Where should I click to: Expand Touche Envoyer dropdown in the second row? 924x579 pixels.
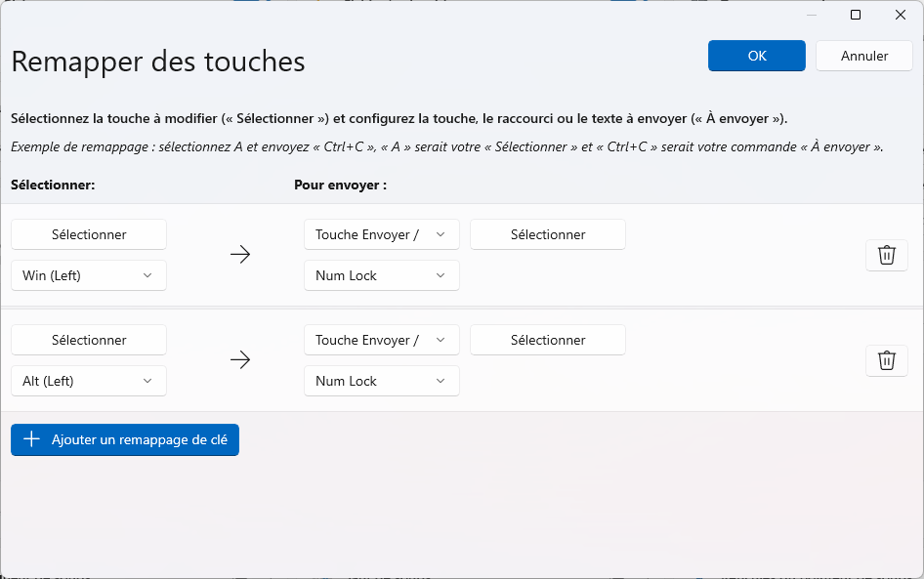point(381,340)
